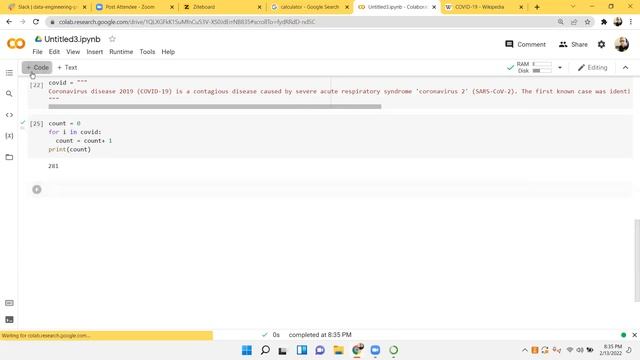Open the Runtime menu

121,52
